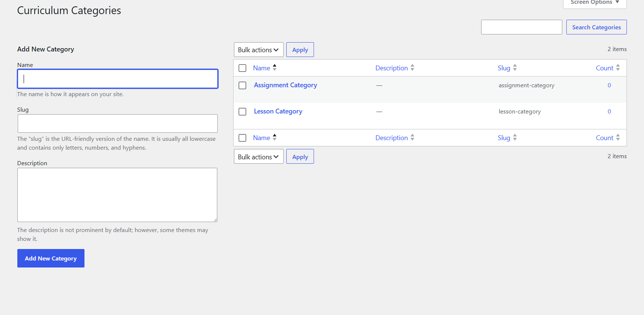Sort table by top Count header link
Screen dimensions: 644x315
tap(604, 68)
